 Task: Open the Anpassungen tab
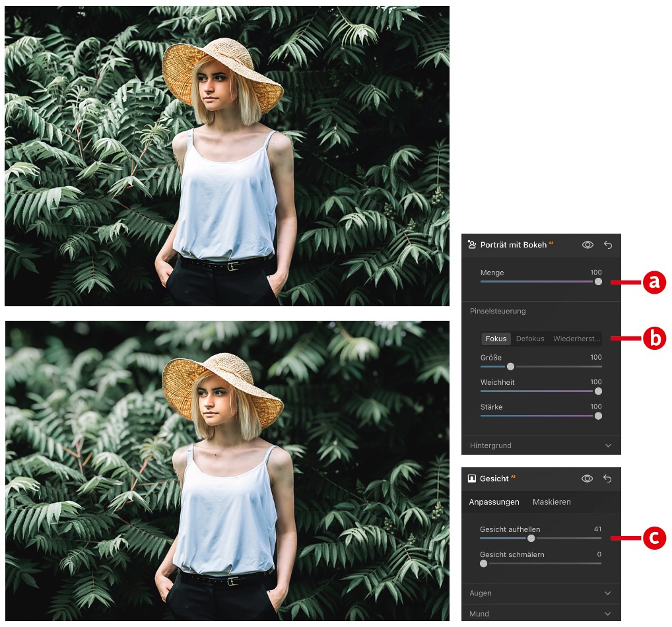[494, 502]
